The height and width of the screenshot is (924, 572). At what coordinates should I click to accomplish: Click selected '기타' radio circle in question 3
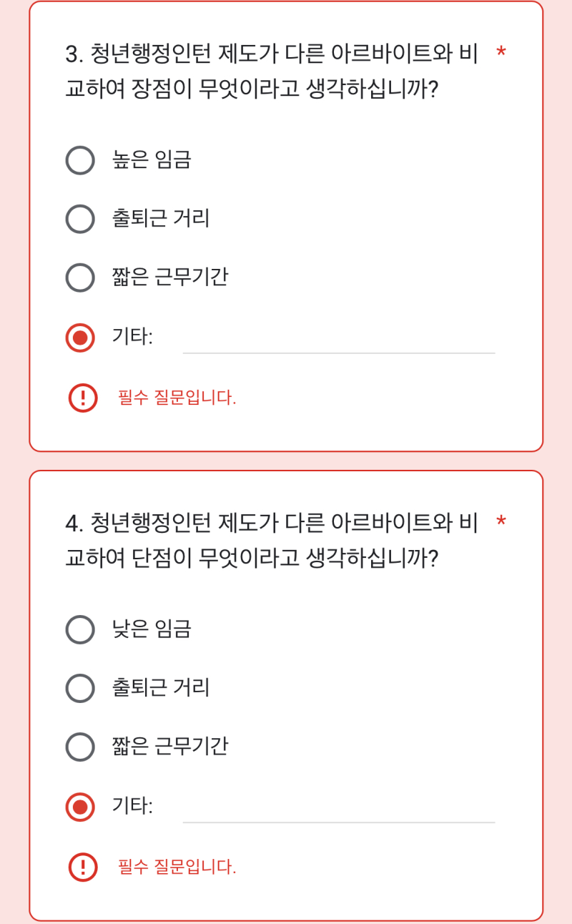pos(80,338)
